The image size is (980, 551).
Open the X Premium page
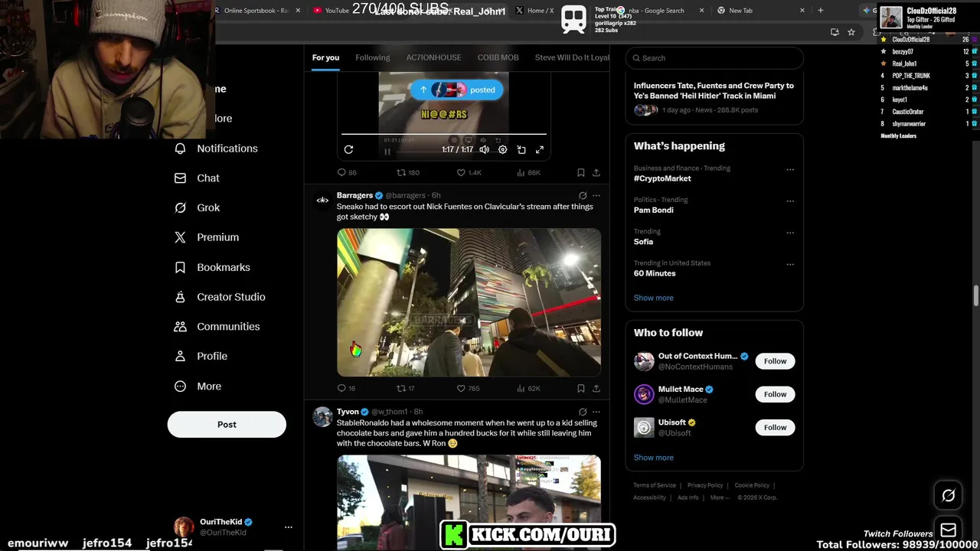click(207, 237)
